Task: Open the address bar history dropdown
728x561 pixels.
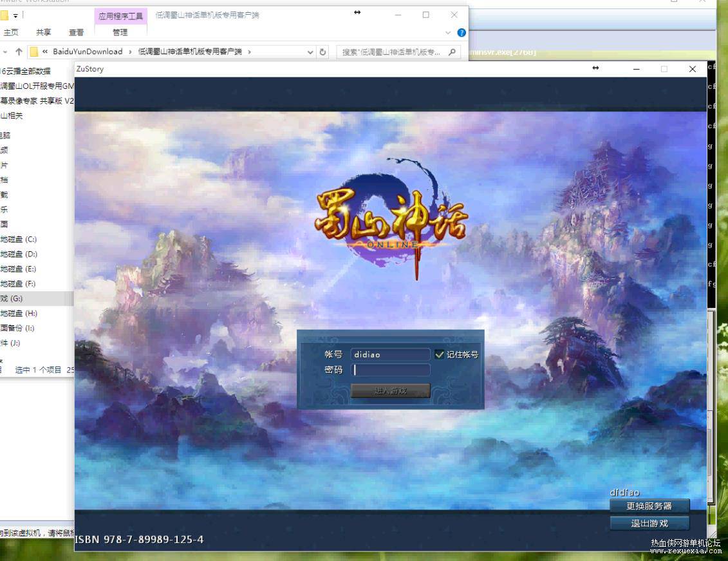Action: (310, 52)
